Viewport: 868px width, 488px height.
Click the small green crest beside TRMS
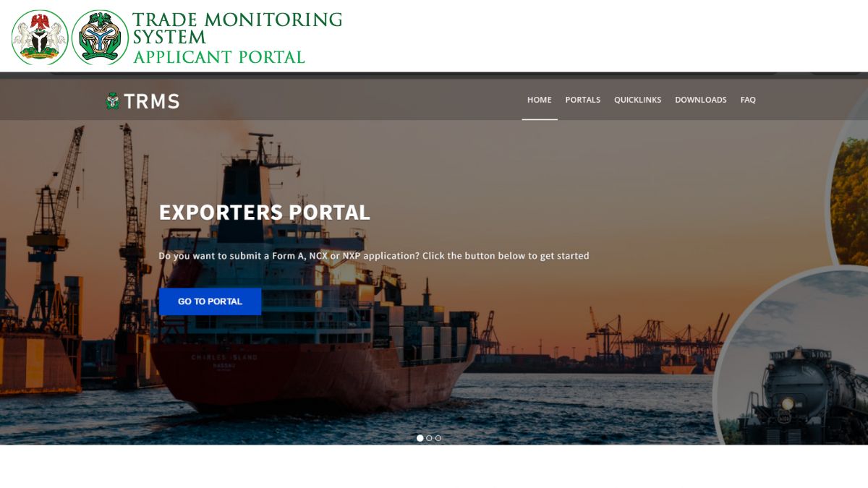112,100
